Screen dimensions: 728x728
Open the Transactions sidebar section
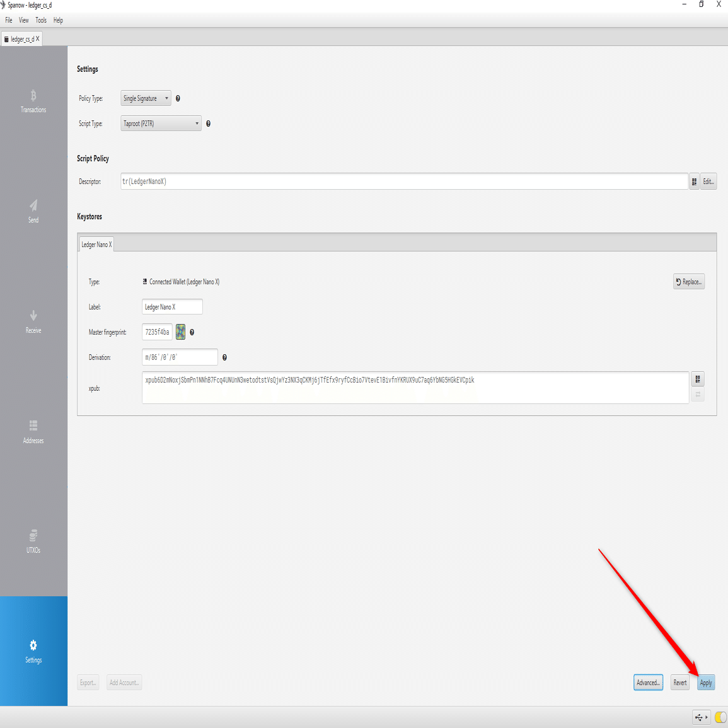pos(33,101)
